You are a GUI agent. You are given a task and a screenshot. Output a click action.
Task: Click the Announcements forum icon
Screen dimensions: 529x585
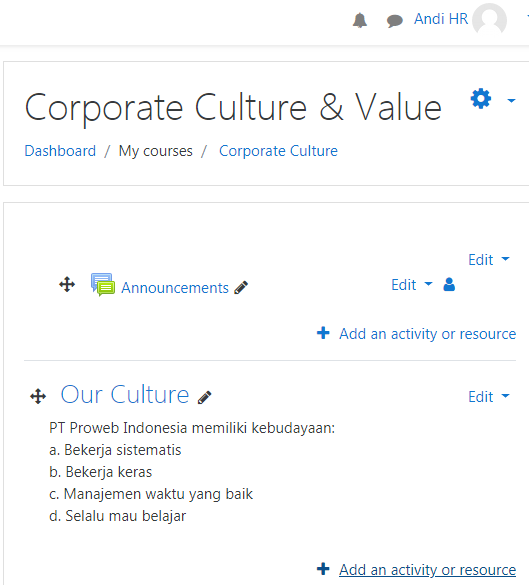point(103,285)
